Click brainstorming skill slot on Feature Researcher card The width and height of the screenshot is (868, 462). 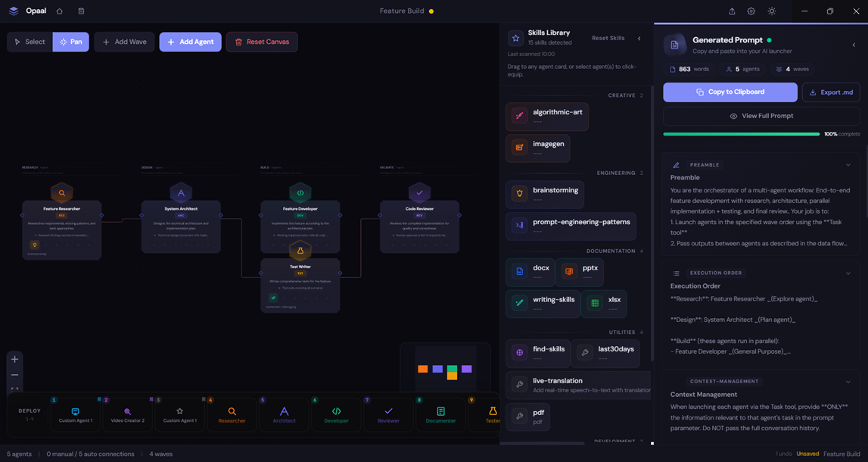point(34,245)
